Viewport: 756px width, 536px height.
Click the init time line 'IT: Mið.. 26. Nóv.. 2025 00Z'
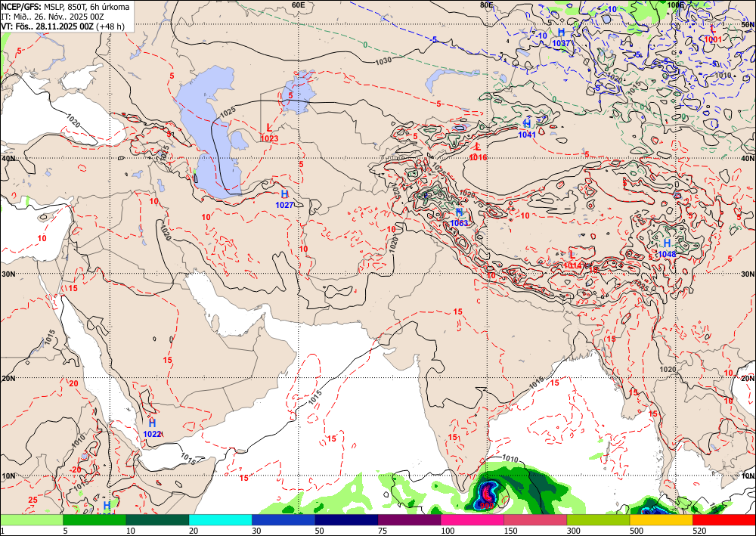pyautogui.click(x=53, y=17)
